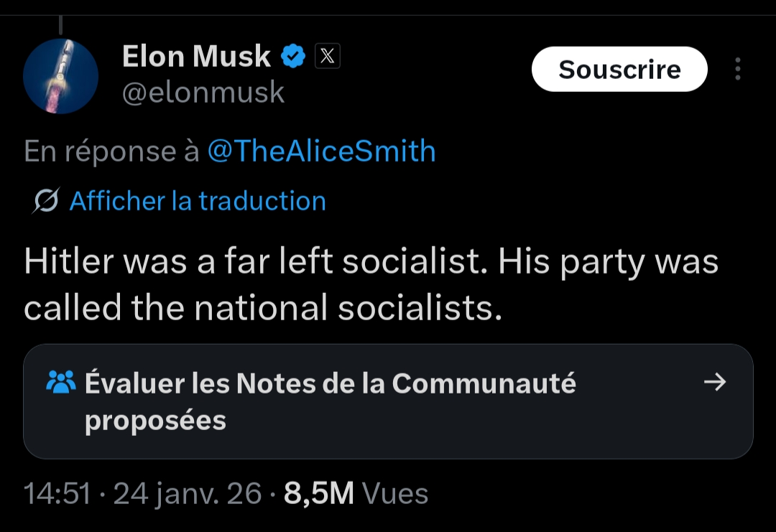776x532 pixels.
Task: Click the @elonmusk handle
Action: coord(203,93)
